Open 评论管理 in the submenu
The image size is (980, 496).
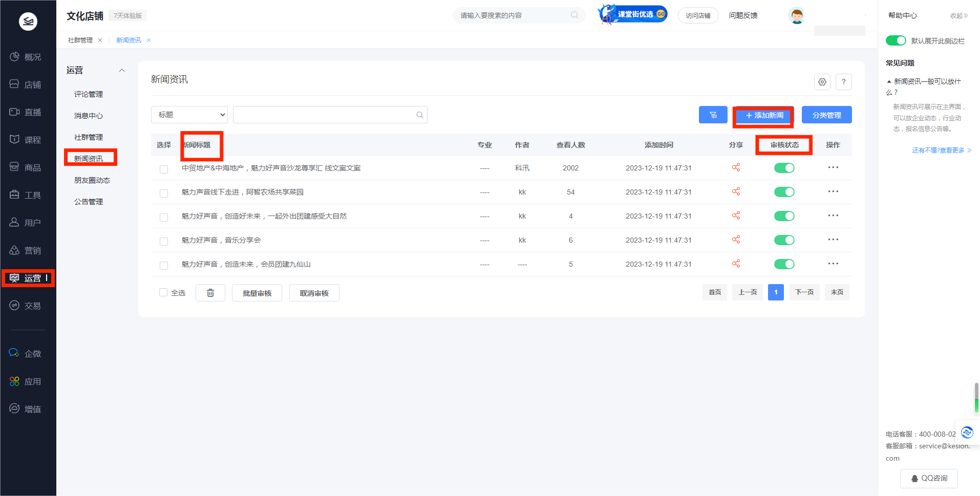(89, 94)
